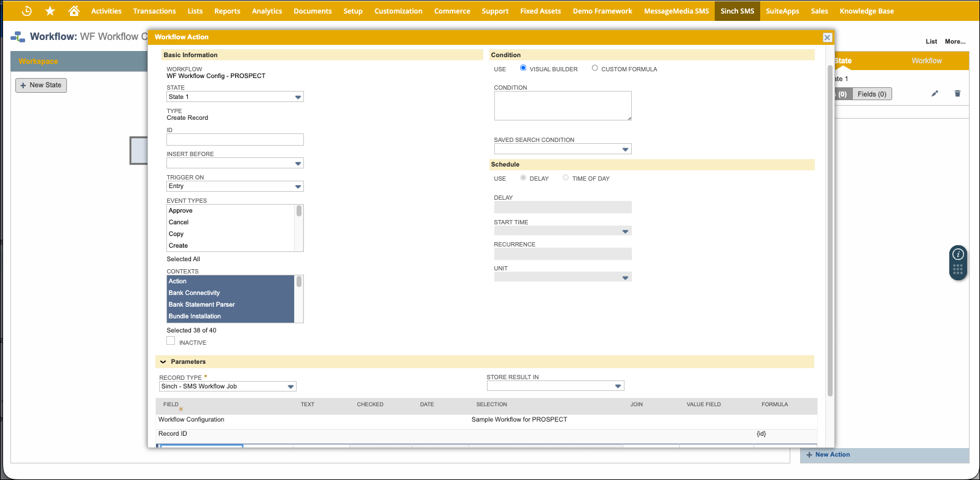Select Bundle Installation in Contexts list
This screenshot has height=480, width=980.
click(x=231, y=317)
